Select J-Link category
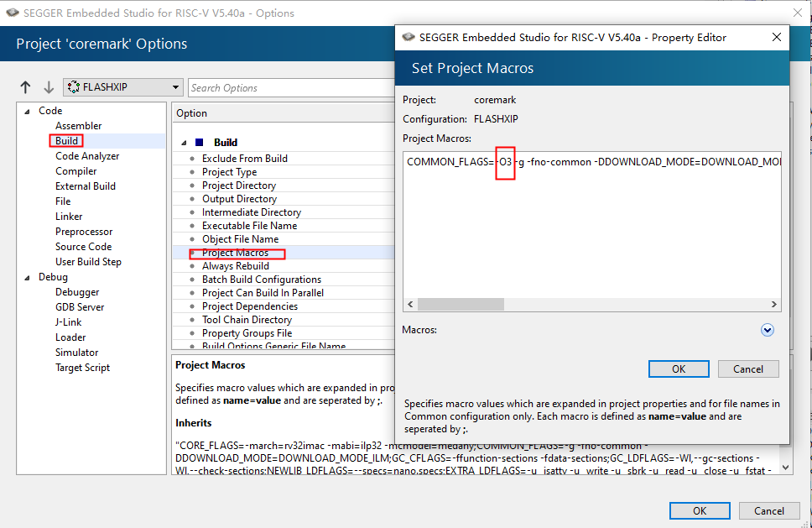The height and width of the screenshot is (528, 812). 68,322
